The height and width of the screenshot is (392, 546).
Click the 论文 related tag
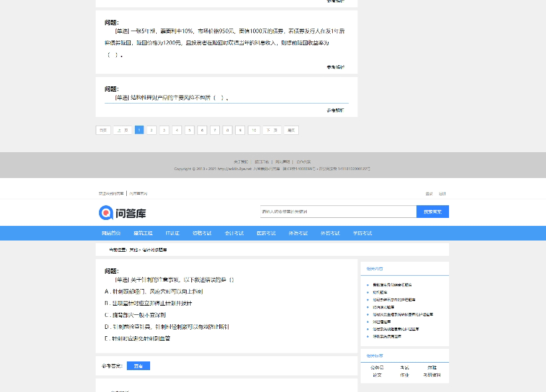pyautogui.click(x=377, y=375)
